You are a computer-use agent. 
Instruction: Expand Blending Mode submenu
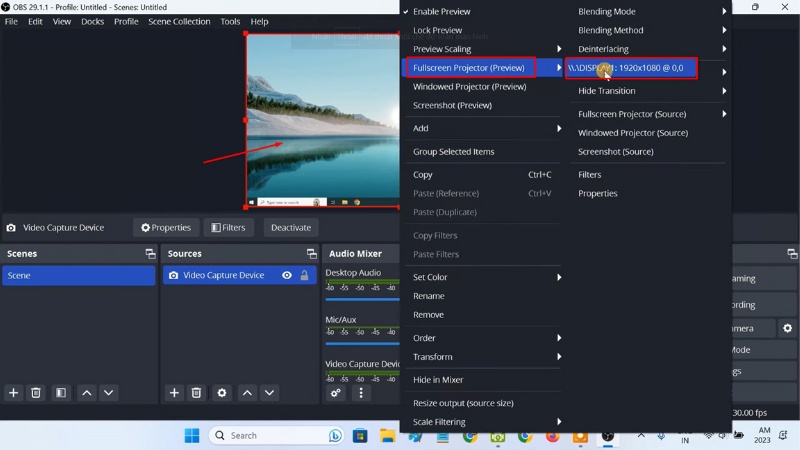[648, 11]
